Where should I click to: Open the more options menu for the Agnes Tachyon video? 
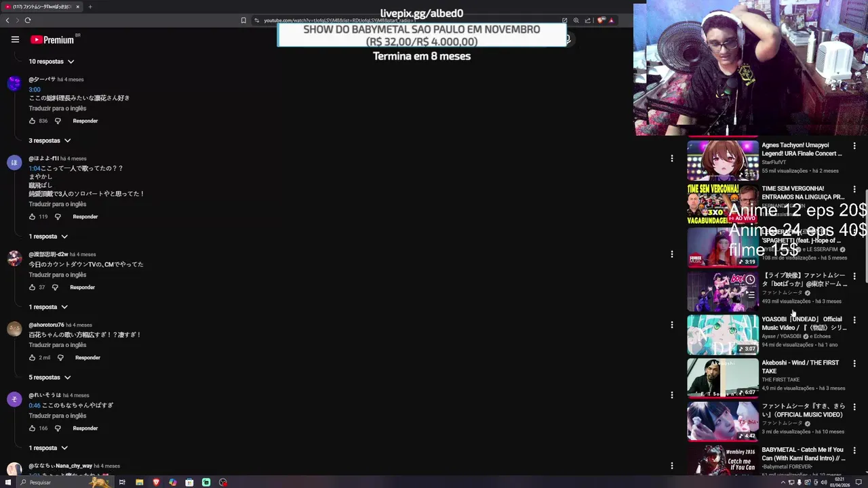(x=854, y=146)
